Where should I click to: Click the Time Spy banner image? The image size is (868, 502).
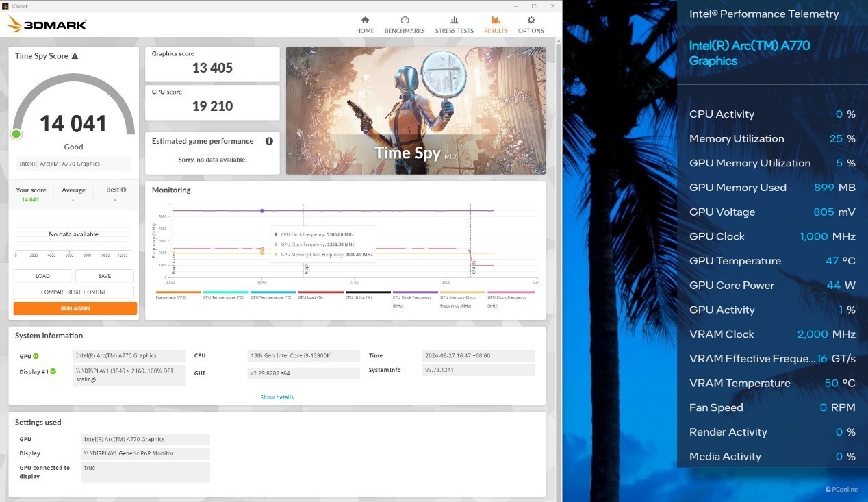[416, 110]
